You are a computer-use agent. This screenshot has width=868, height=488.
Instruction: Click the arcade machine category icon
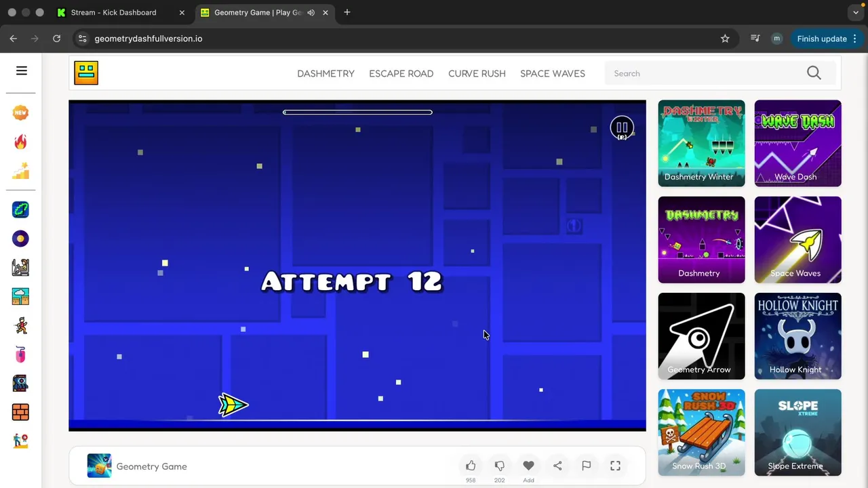pos(20,383)
